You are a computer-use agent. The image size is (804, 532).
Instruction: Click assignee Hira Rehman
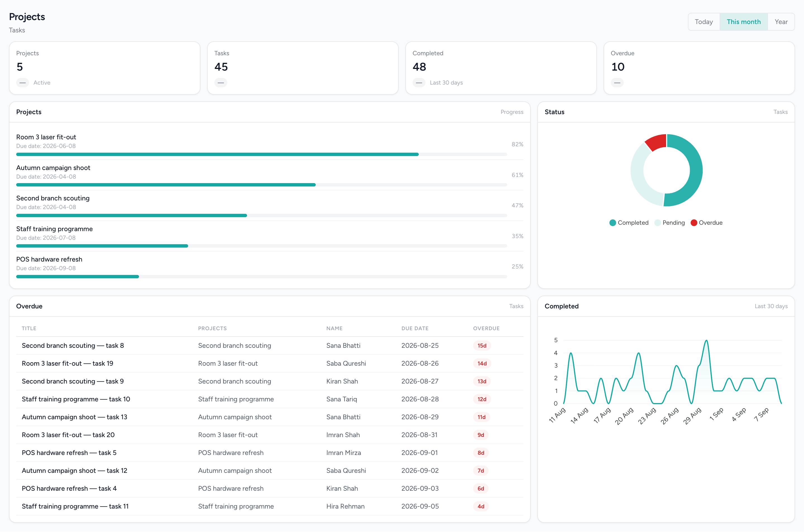click(x=345, y=507)
